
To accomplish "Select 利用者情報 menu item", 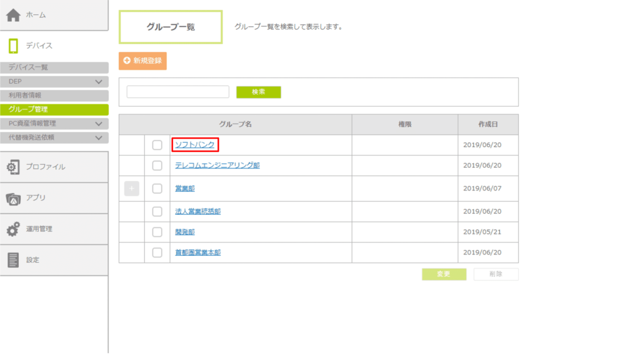I will (25, 96).
